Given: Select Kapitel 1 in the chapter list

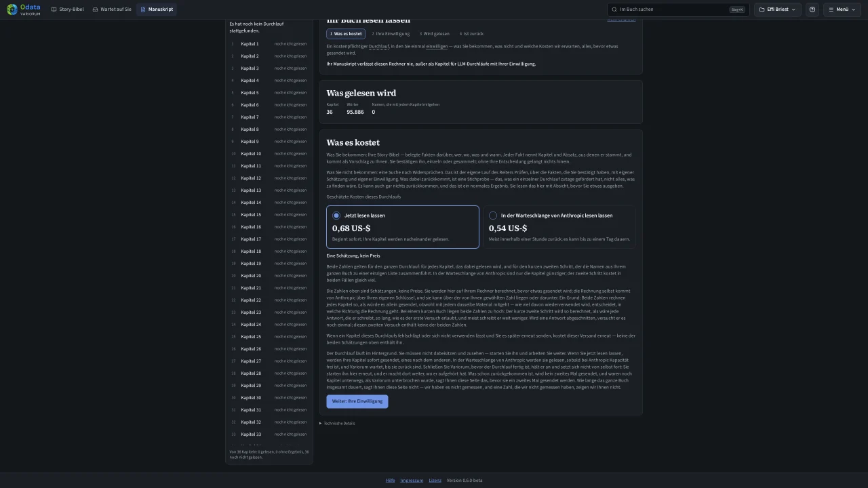Looking at the screenshot, I should tap(269, 44).
